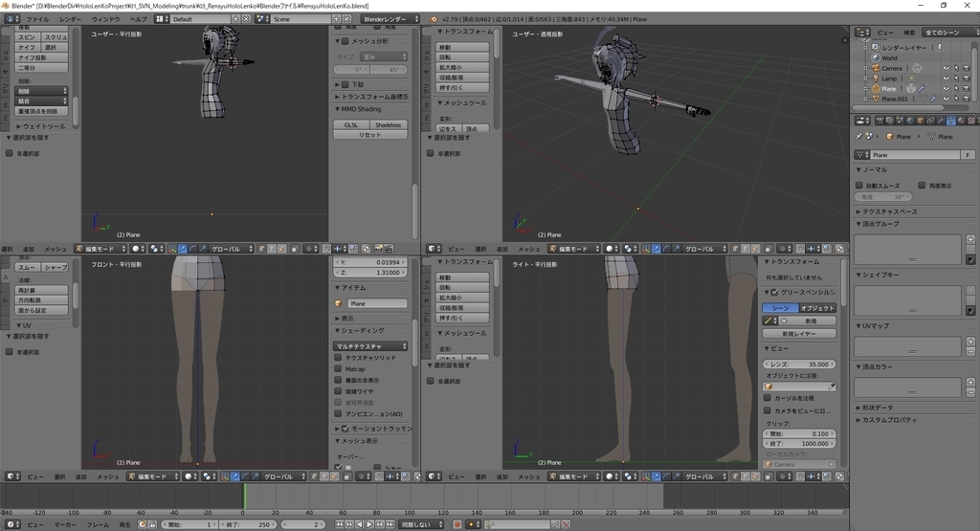Click the translate manipulator arrow in the bottom-left viewport

coord(235,476)
